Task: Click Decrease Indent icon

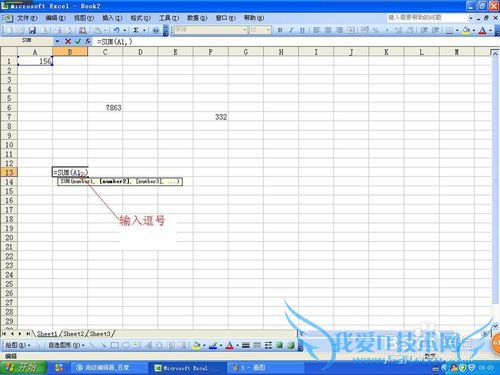Action: click(424, 30)
